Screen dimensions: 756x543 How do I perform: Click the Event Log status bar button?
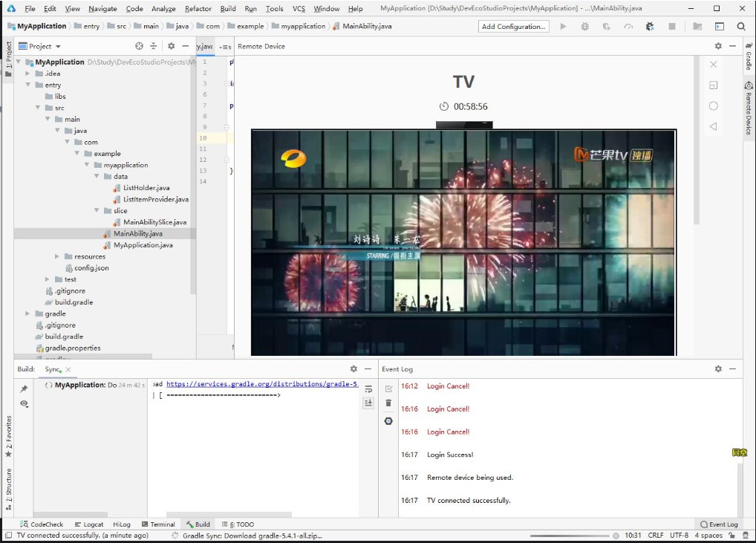tap(720, 524)
